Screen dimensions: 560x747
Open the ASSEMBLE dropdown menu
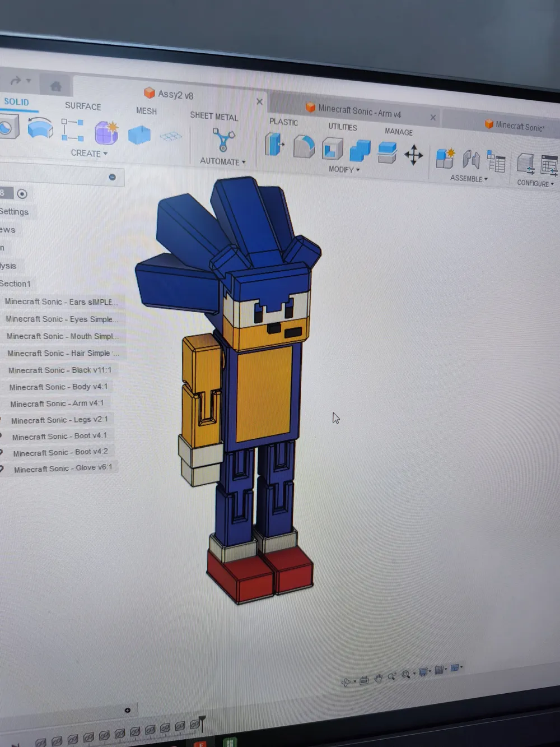pyautogui.click(x=469, y=178)
